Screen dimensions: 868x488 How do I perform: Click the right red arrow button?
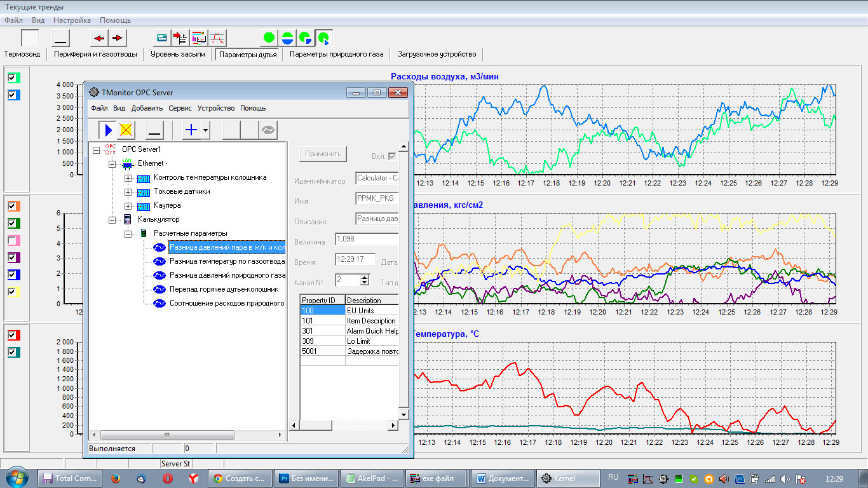[x=118, y=38]
